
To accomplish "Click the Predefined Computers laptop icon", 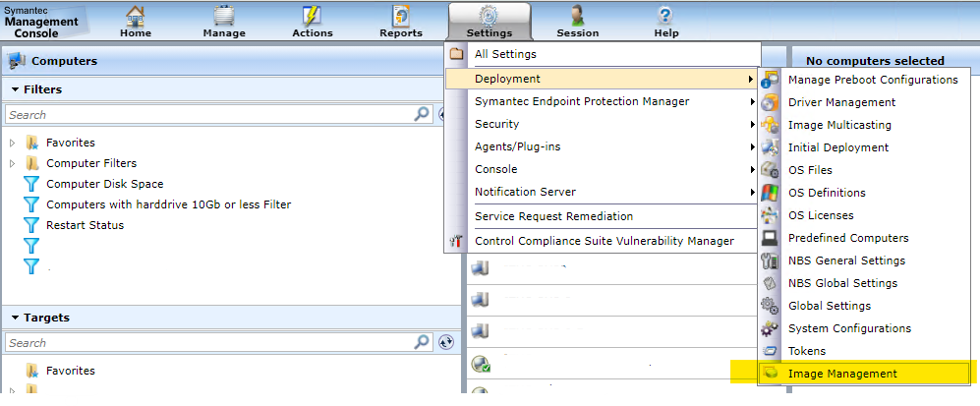I will 770,237.
